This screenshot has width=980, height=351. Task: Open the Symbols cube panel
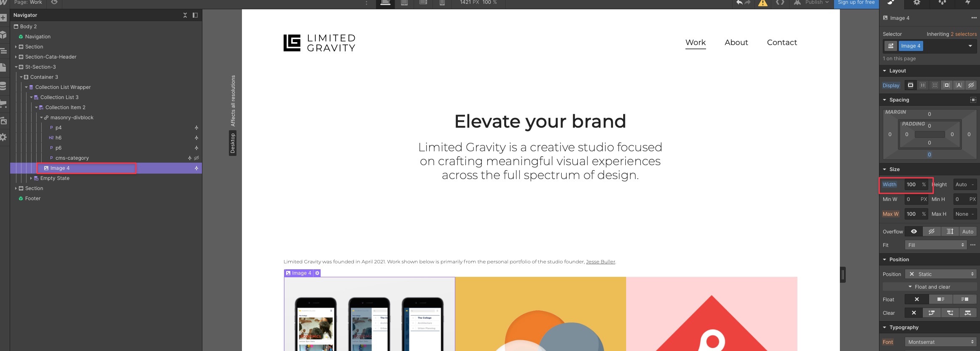tap(3, 35)
